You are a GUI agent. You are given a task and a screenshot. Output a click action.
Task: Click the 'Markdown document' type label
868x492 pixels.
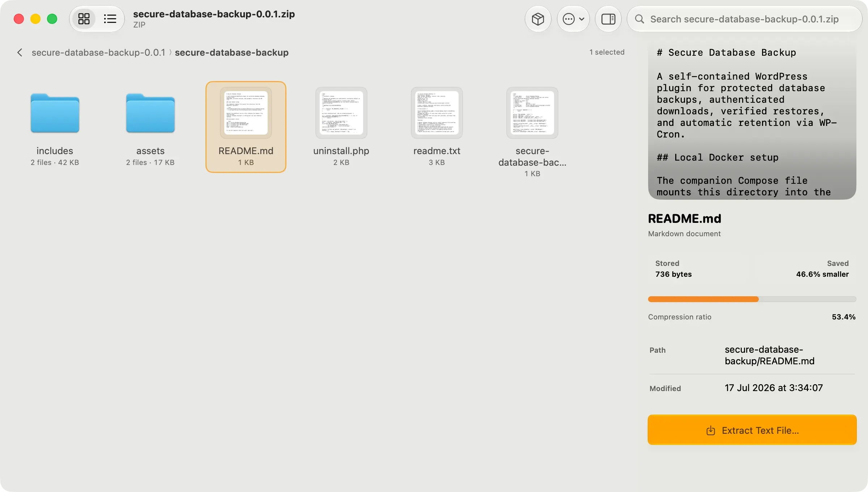point(684,234)
